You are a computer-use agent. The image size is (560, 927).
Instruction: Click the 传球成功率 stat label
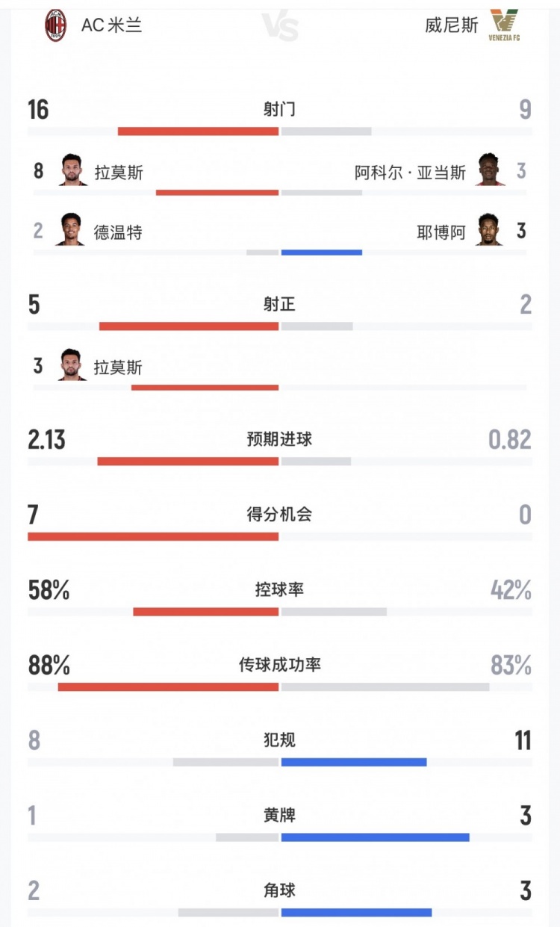point(280,665)
